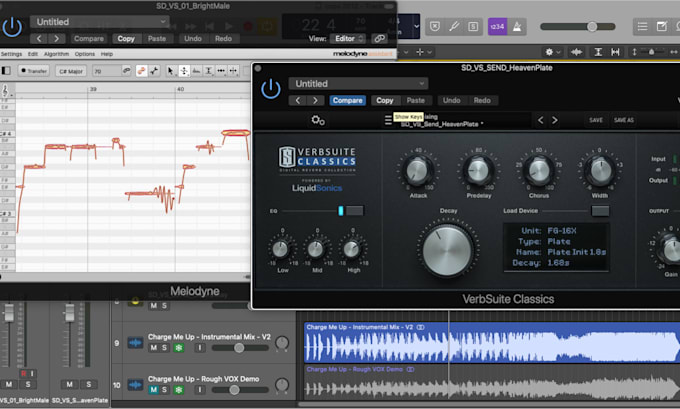
Task: Click the Chorus knob in VerbSuite
Action: [x=539, y=170]
